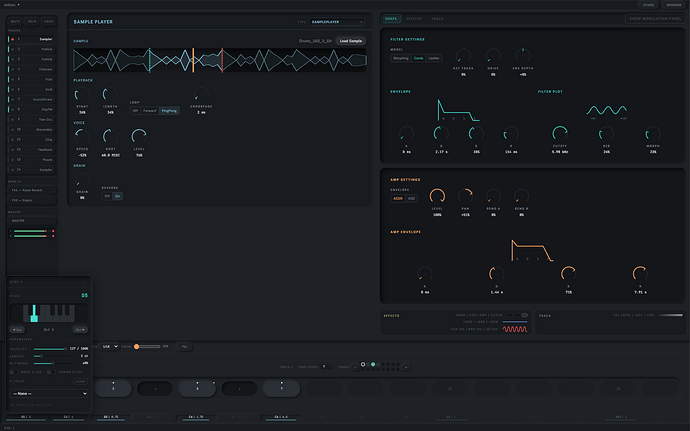The image size is (690, 431).
Task: Click Show Modulation Panel button
Action: [655, 18]
